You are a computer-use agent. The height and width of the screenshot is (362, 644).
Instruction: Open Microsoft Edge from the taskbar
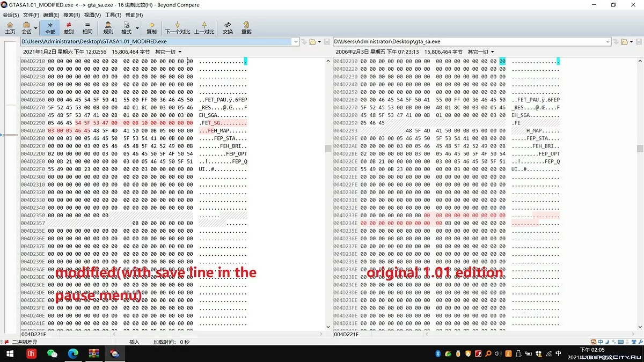point(72,353)
